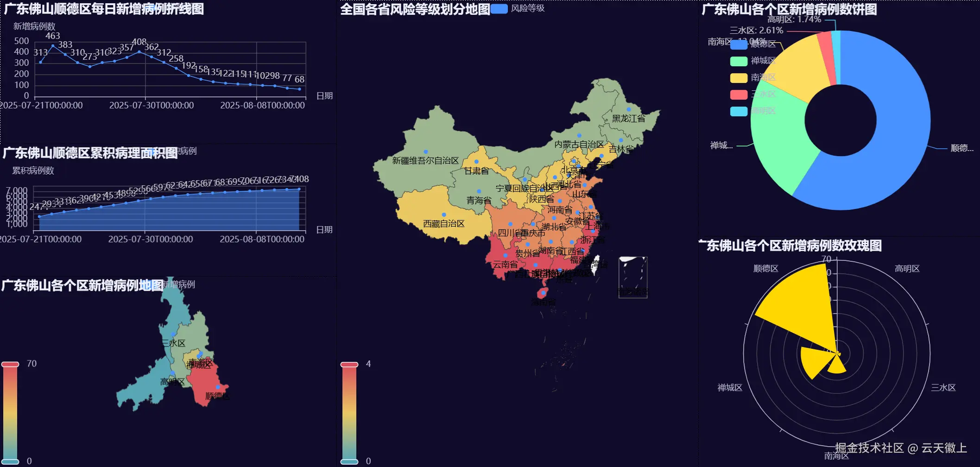This screenshot has height=467, width=980.
Task: Click the 全国各省风险等级划分地图 title
Action: [415, 9]
